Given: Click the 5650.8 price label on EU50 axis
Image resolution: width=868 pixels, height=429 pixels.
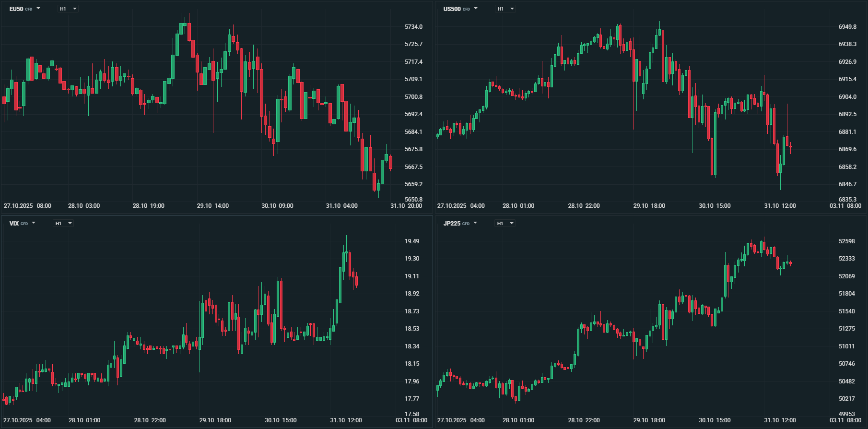Looking at the screenshot, I should click(x=413, y=200).
